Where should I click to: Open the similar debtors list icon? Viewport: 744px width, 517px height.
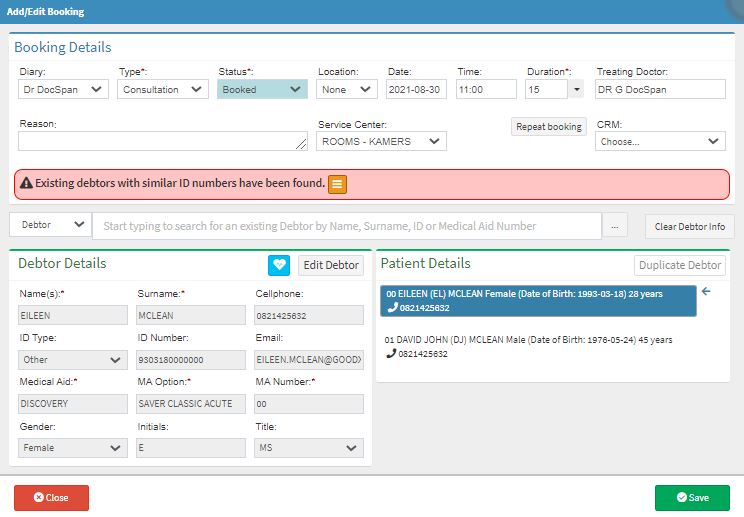(337, 184)
